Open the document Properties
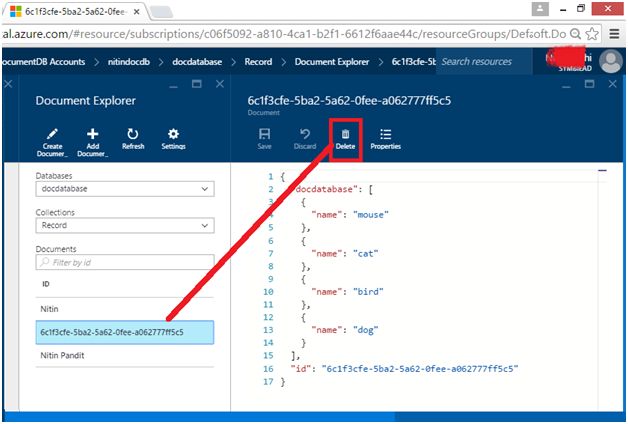Image resolution: width=628 pixels, height=424 pixels. [x=385, y=139]
